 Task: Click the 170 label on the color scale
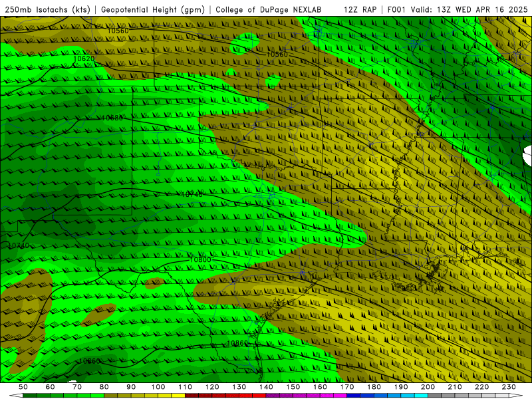click(x=347, y=387)
